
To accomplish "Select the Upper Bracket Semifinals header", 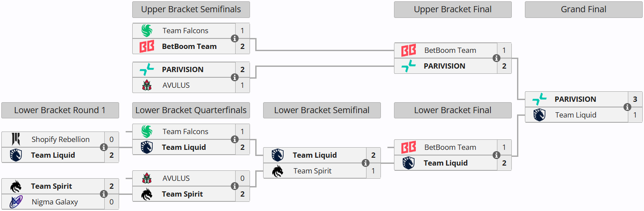I will pos(191,9).
